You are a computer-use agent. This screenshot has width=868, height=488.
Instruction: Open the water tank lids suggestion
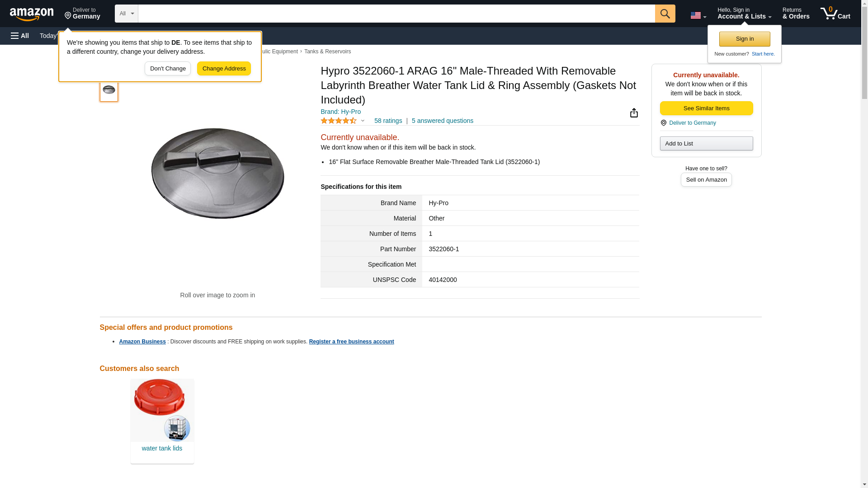point(162,448)
